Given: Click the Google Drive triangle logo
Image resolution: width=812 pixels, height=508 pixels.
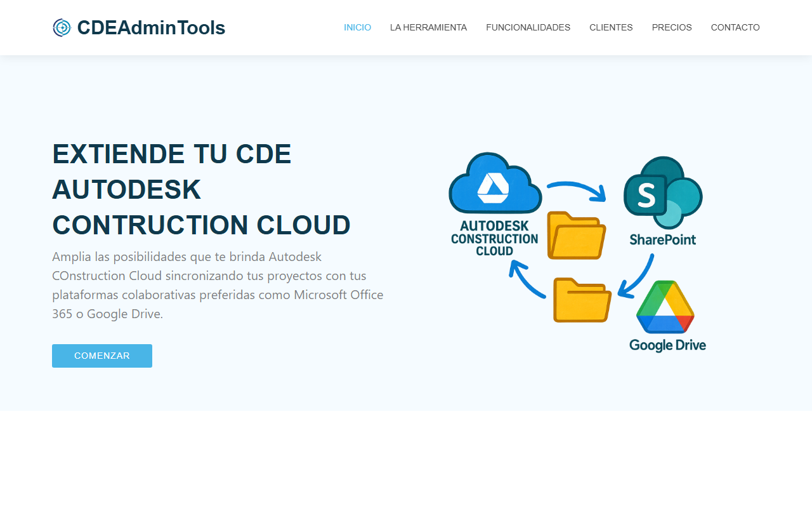Looking at the screenshot, I should [x=665, y=307].
